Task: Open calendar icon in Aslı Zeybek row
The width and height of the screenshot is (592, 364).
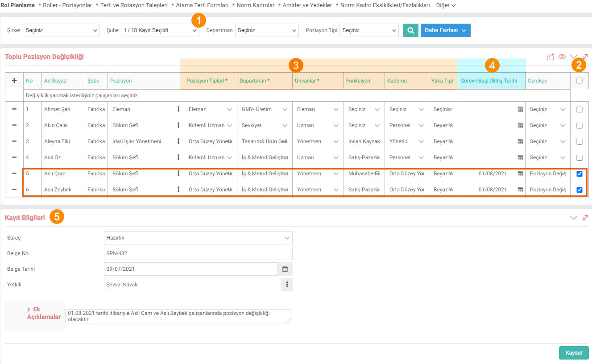Action: click(520, 190)
